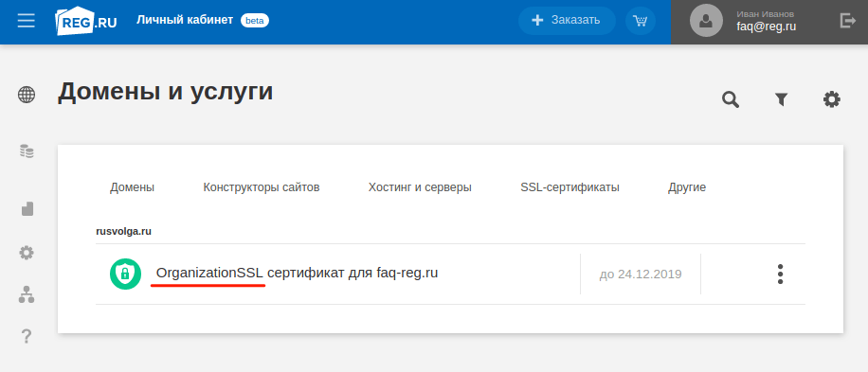Viewport: 868px width, 372px height.
Task: Click the user avatar icon
Action: (706, 21)
